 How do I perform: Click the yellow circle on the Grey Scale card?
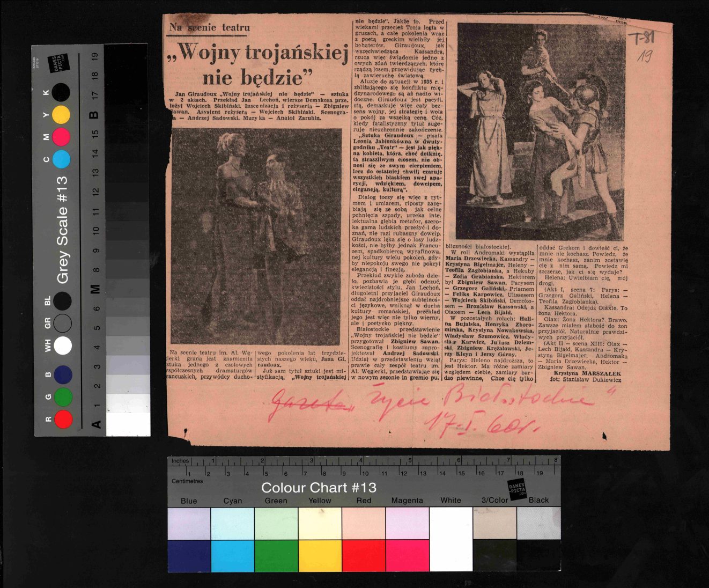click(x=61, y=115)
